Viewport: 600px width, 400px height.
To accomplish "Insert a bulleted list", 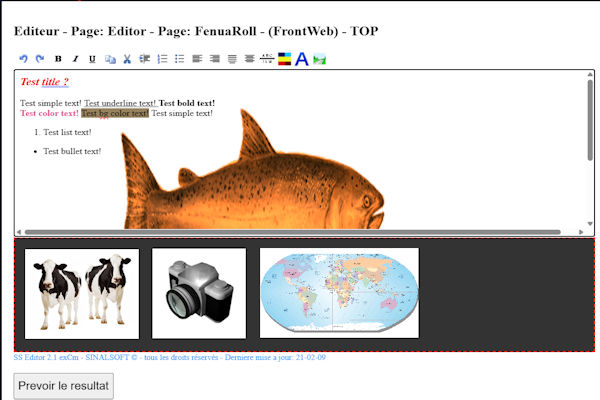I will [x=179, y=59].
